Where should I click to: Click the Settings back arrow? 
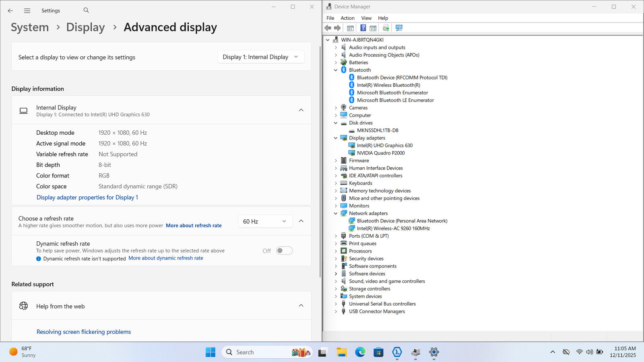point(10,11)
